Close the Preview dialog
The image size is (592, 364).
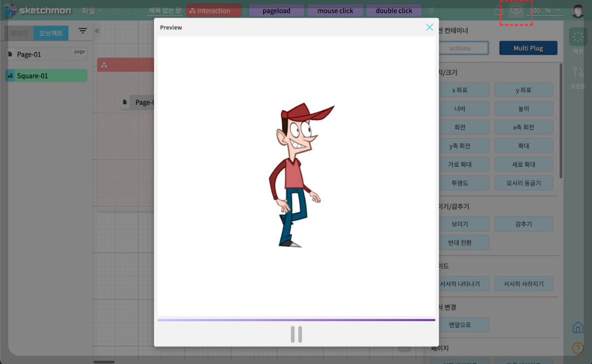[x=429, y=27]
